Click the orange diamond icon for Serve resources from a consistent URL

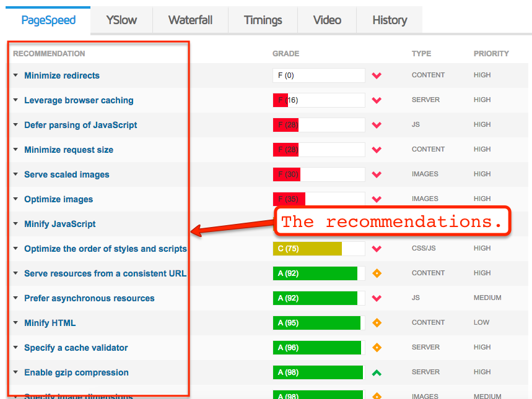pos(377,273)
